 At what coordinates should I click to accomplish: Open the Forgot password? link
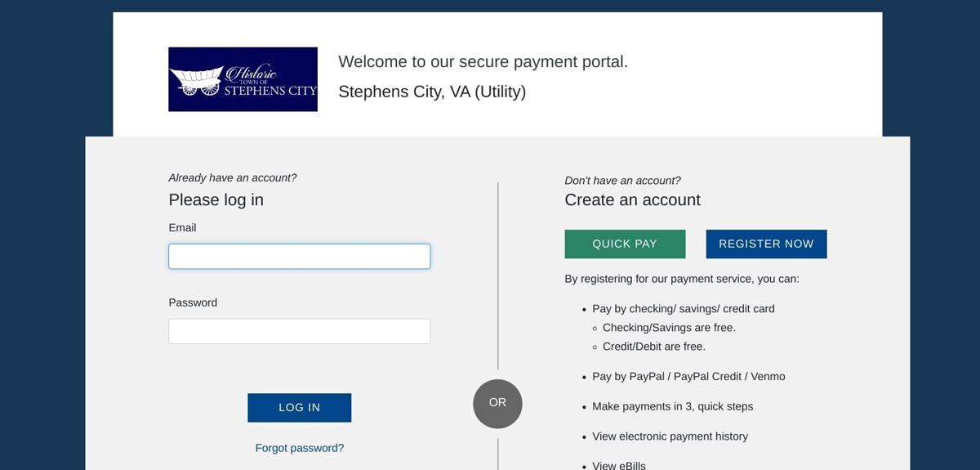coord(299,448)
